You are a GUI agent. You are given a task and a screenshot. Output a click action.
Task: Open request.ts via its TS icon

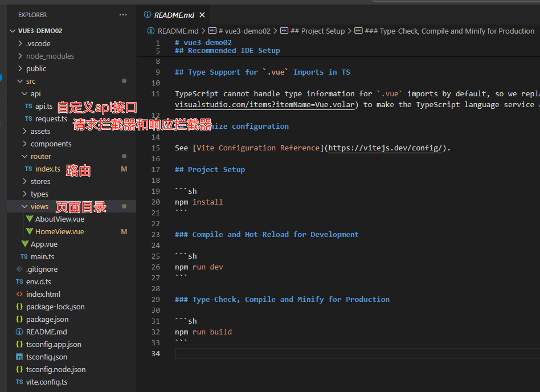(x=28, y=119)
